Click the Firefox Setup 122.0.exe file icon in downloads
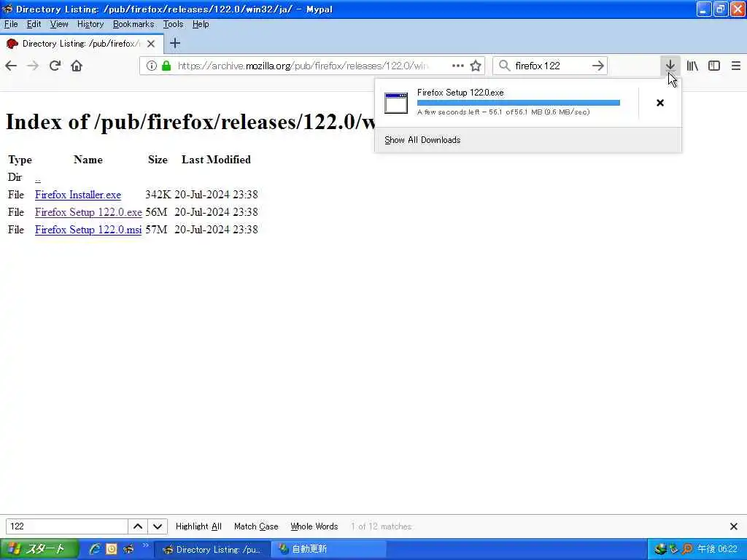This screenshot has width=747, height=560. tap(396, 103)
